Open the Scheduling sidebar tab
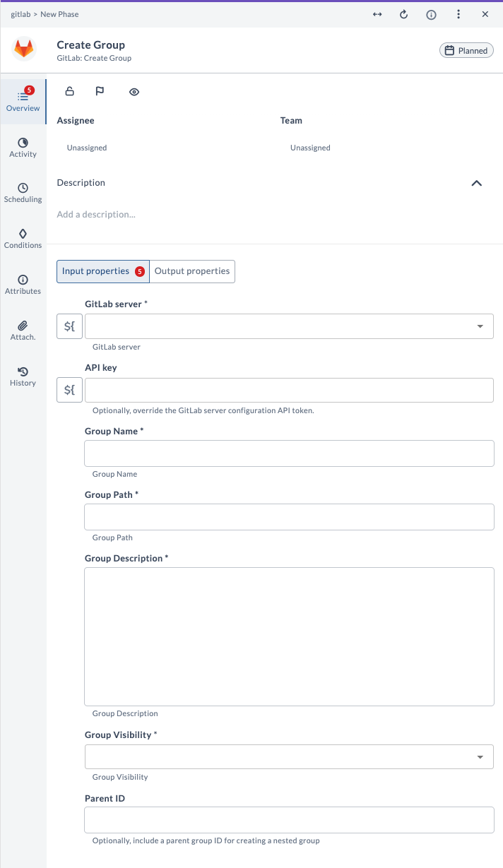The image size is (503, 868). 23,193
